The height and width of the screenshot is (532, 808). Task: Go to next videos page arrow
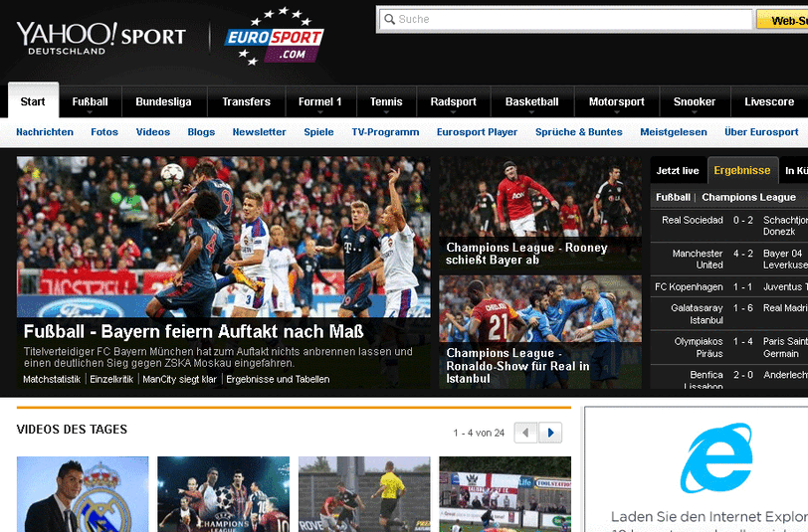[x=550, y=433]
